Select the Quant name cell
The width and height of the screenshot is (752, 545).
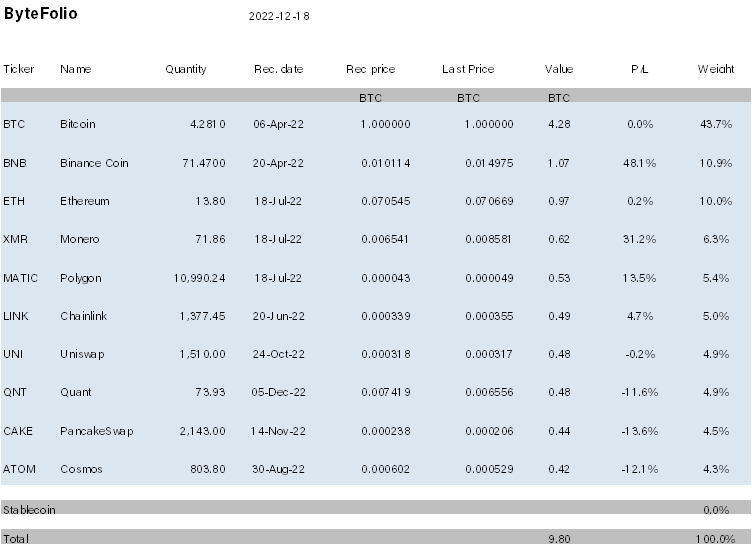76,392
